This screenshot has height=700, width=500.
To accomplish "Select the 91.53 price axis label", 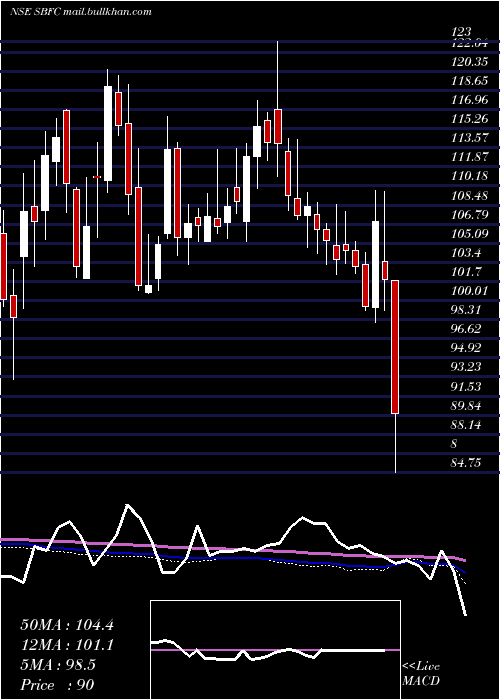I will (467, 386).
